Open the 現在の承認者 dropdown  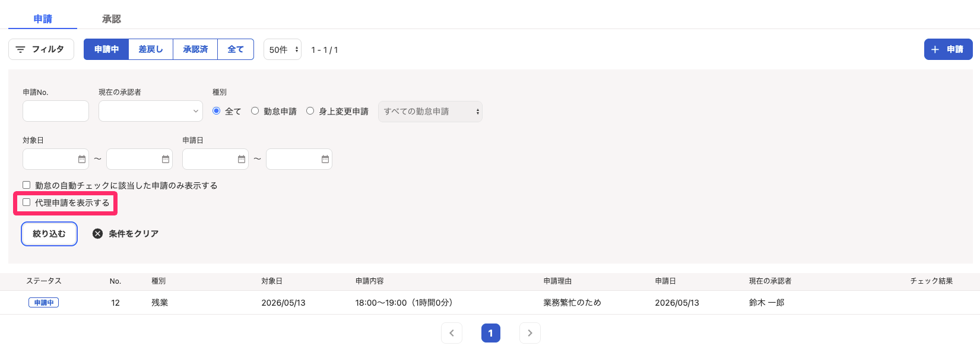[151, 111]
